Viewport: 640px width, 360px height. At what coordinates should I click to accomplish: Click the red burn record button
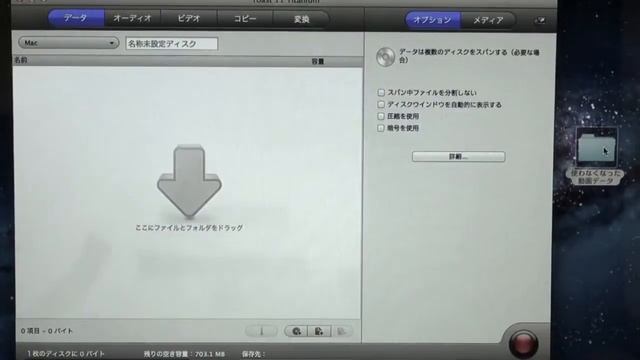pyautogui.click(x=523, y=344)
